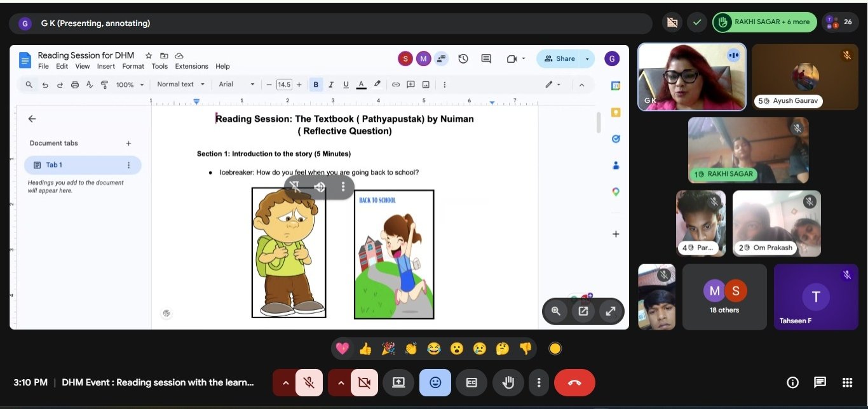Toggle the raise hand button
The height and width of the screenshot is (409, 868).
508,382
